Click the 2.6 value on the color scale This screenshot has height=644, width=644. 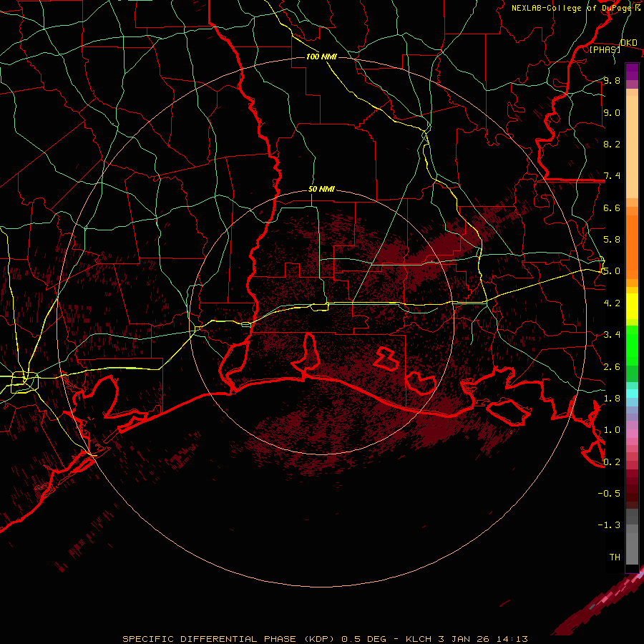[612, 367]
